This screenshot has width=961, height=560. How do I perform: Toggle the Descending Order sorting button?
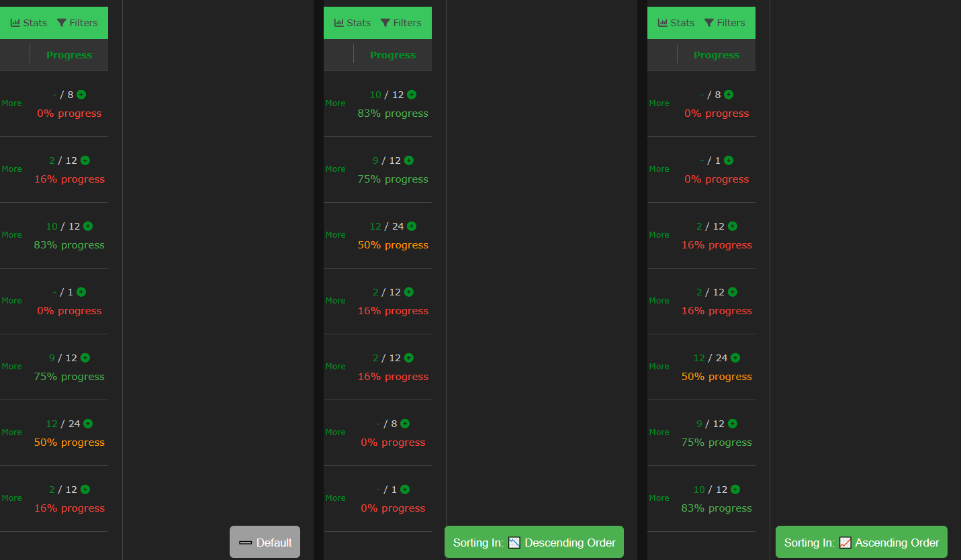click(x=534, y=542)
